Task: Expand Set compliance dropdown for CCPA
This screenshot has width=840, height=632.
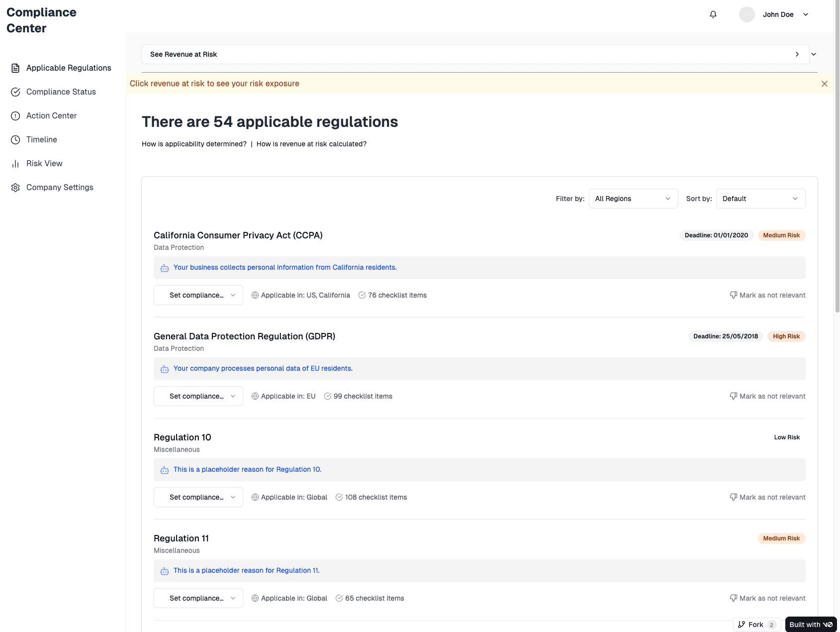Action: 198,295
